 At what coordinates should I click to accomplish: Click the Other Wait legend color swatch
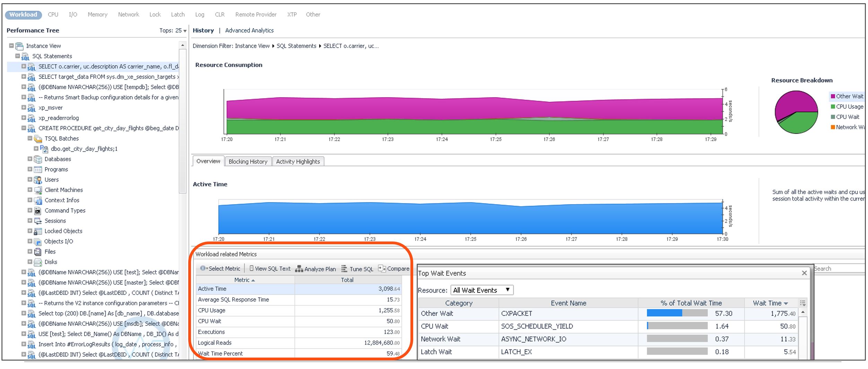833,96
